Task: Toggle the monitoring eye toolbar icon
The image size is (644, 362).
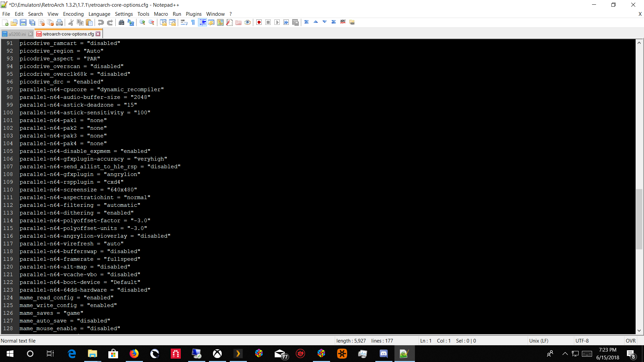Action: click(247, 22)
